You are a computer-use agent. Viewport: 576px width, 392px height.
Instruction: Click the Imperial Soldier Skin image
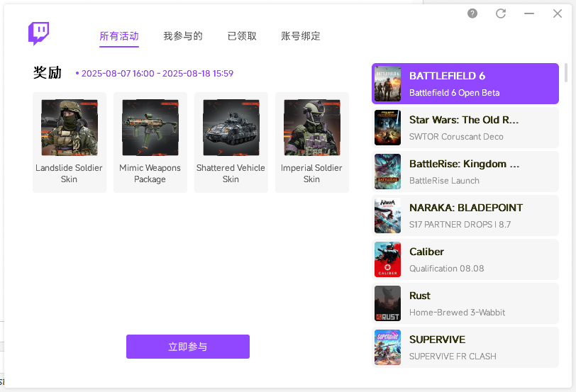point(312,128)
